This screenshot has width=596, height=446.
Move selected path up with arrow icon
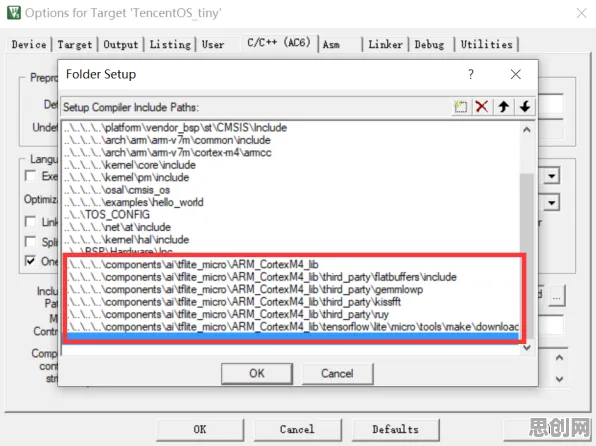point(504,107)
